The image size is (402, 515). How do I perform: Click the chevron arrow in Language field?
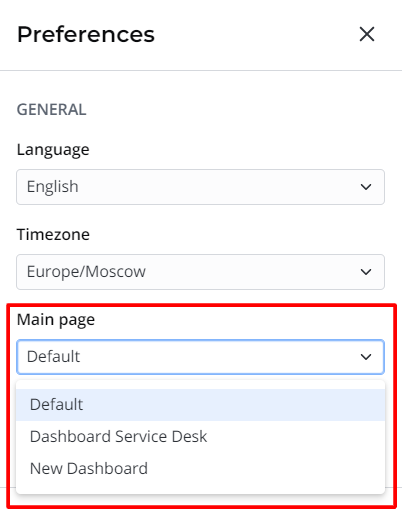(x=366, y=187)
